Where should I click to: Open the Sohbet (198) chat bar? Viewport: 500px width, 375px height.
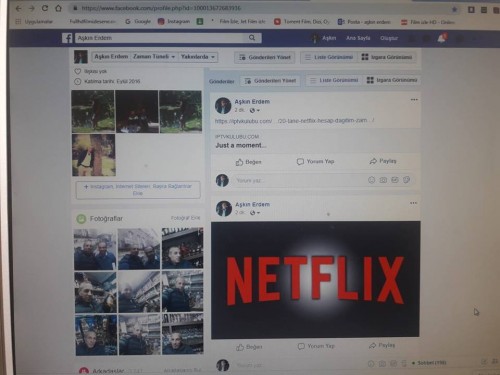430,363
